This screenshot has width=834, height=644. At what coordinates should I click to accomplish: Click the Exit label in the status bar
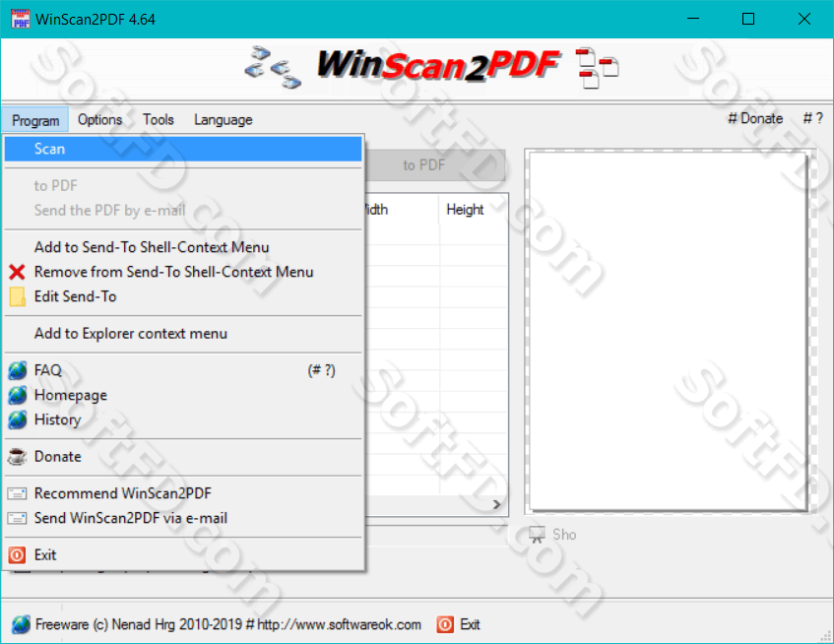[470, 624]
